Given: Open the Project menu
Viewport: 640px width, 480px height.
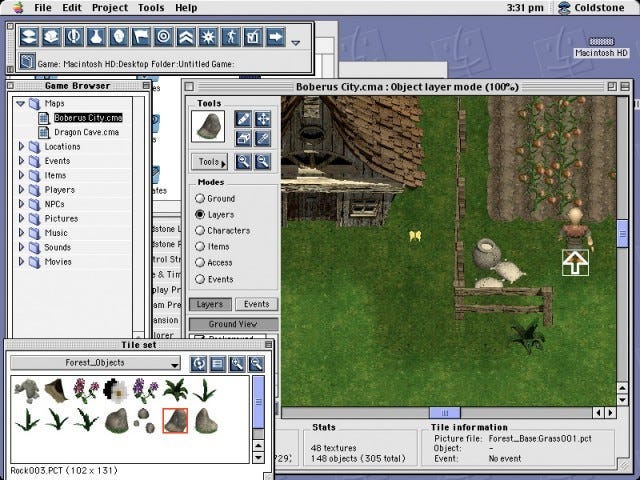Looking at the screenshot, I should click(x=110, y=8).
